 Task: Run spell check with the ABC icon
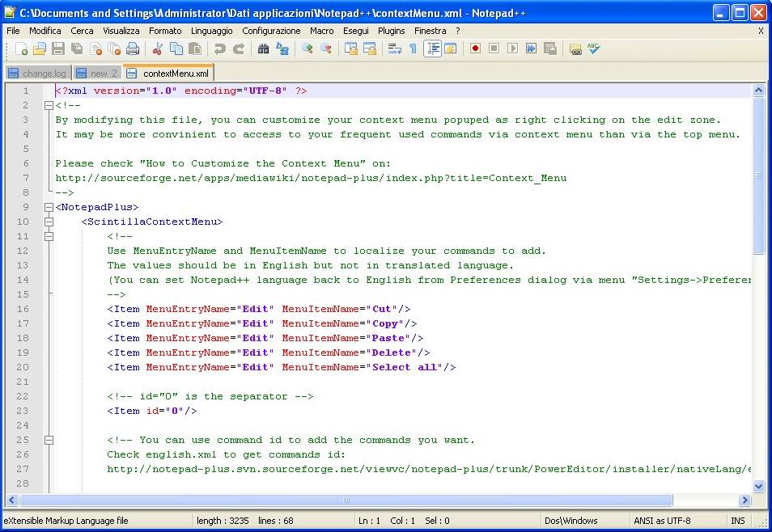[594, 49]
